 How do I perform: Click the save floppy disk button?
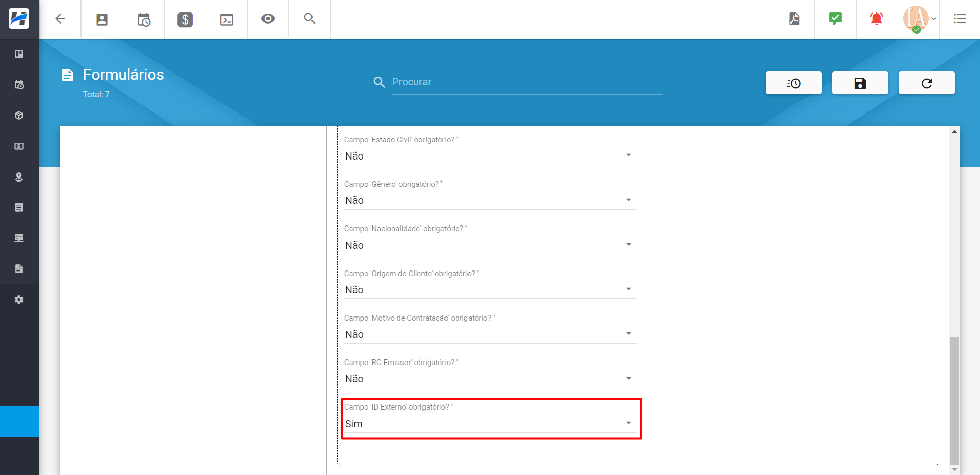pos(860,83)
